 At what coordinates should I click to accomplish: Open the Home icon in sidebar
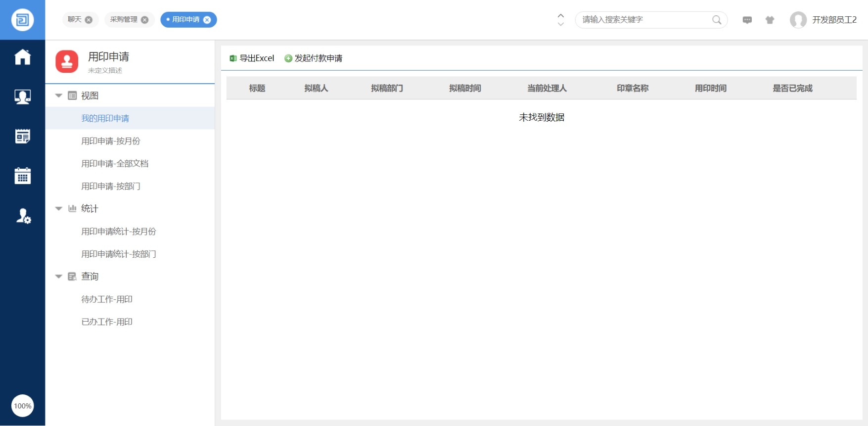coord(23,57)
